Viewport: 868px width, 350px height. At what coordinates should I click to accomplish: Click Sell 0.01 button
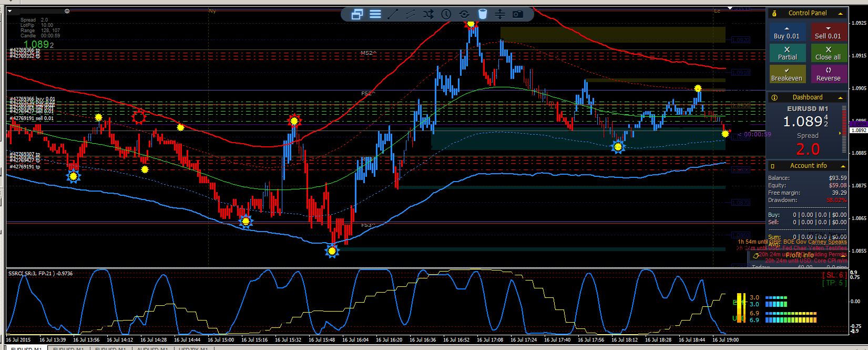(829, 32)
